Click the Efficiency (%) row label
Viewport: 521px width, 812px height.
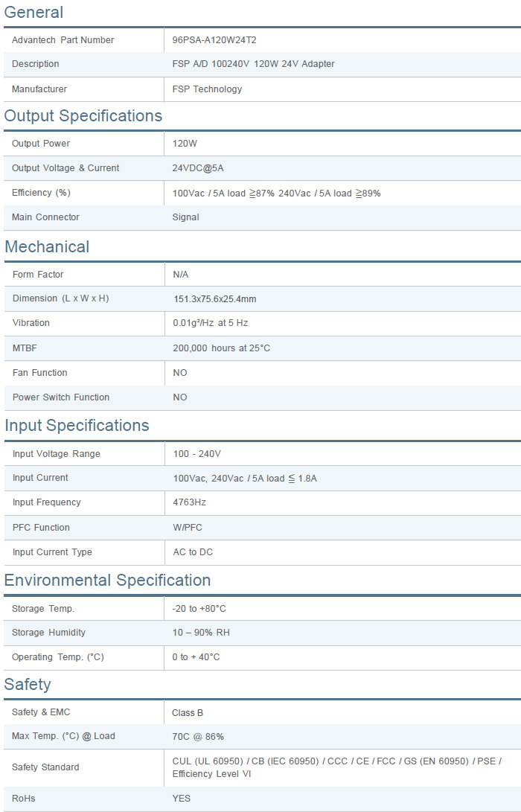[41, 193]
